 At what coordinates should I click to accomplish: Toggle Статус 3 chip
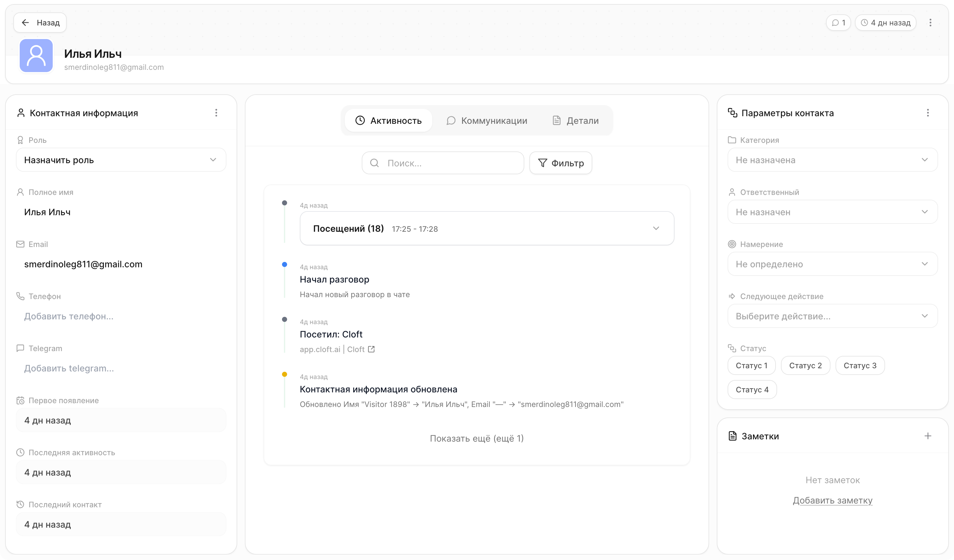(x=860, y=365)
